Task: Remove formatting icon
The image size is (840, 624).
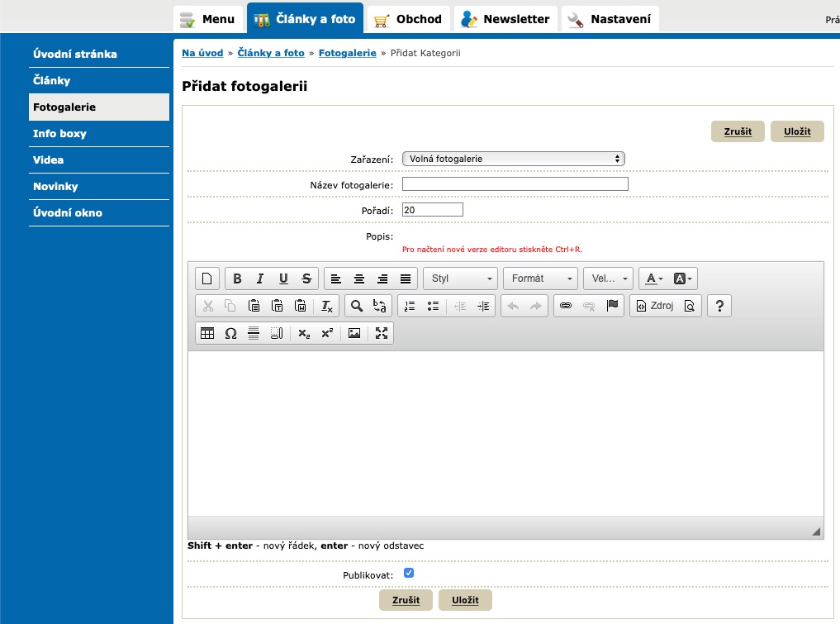Action: pos(327,306)
